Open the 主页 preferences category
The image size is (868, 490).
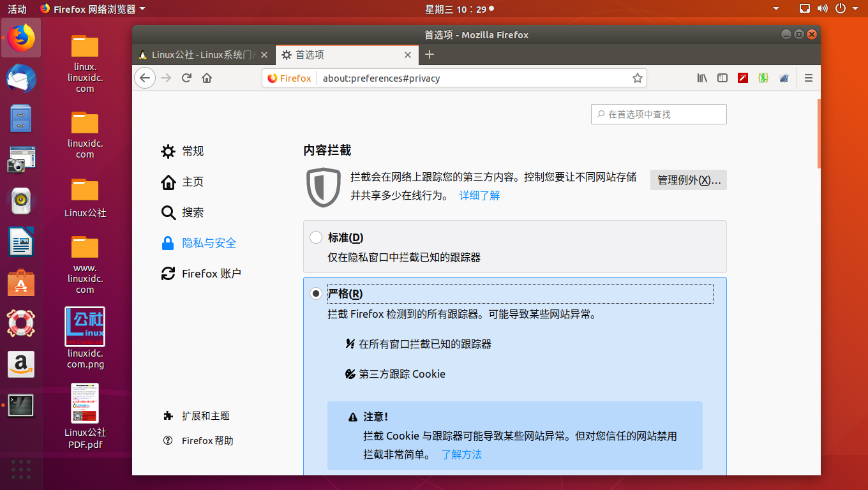[x=183, y=182]
